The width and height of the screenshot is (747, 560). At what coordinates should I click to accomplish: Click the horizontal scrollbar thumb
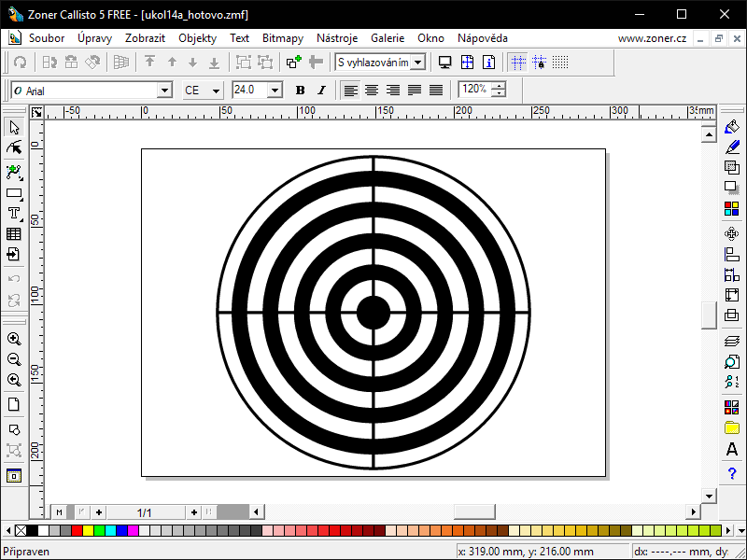(474, 511)
